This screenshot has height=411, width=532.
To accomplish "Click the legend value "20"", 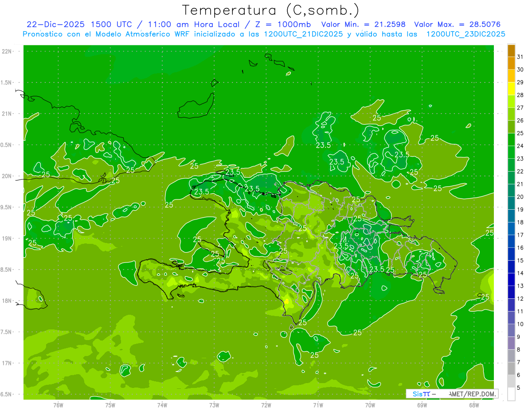I will click(x=520, y=197).
